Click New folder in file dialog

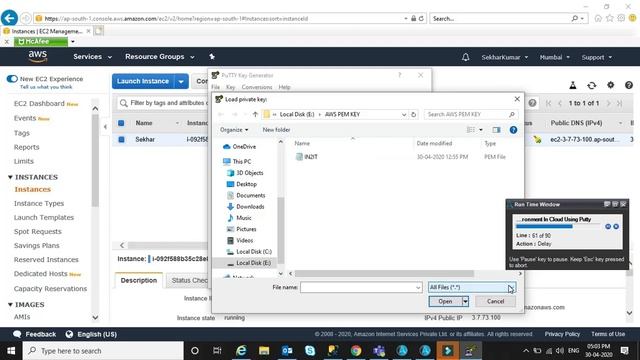[x=276, y=130]
